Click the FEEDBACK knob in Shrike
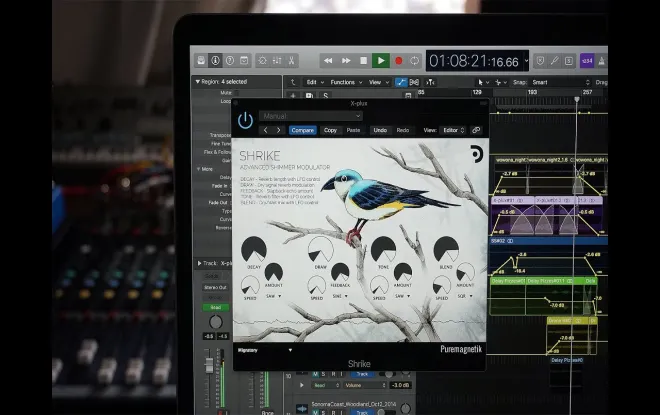660x415 pixels. point(340,272)
